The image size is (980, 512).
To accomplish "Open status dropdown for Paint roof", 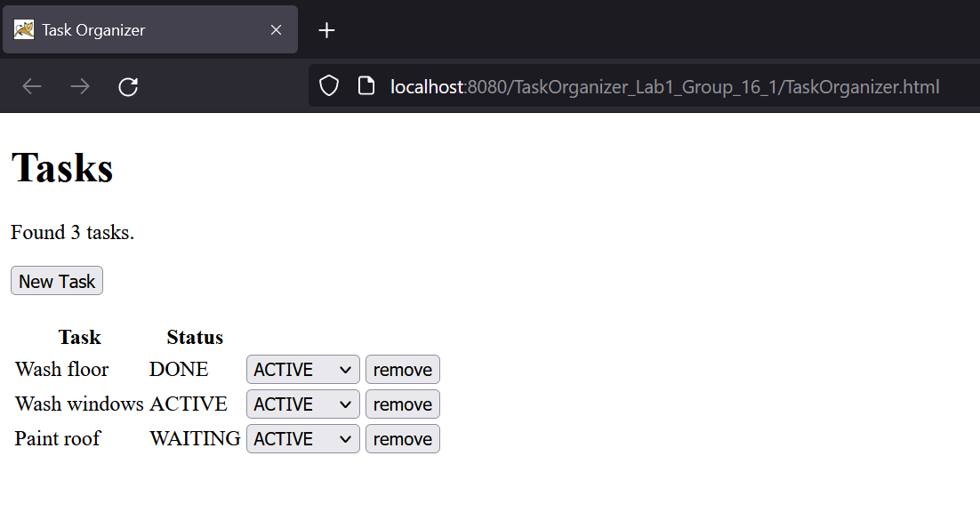I will (x=303, y=439).
